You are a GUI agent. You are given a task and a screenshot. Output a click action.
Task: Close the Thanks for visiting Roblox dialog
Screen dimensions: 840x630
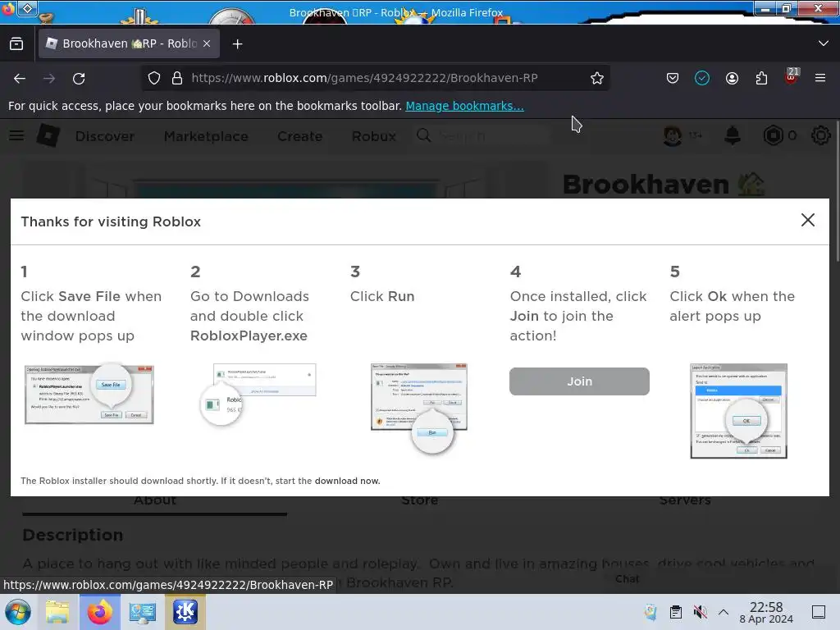[x=807, y=220]
